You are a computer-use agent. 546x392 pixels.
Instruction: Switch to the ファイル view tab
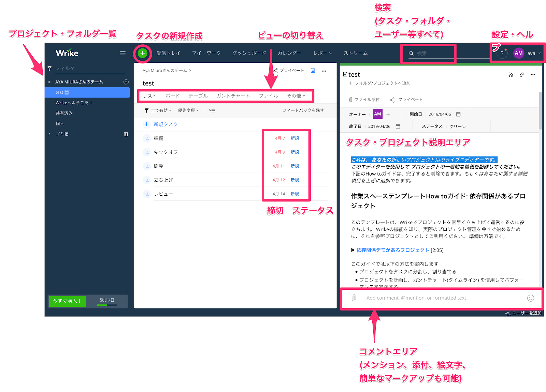[x=269, y=96]
